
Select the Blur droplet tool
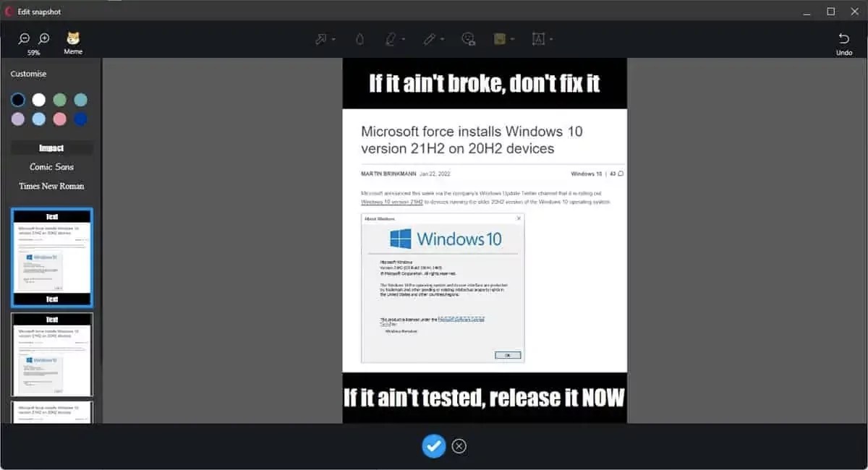359,39
